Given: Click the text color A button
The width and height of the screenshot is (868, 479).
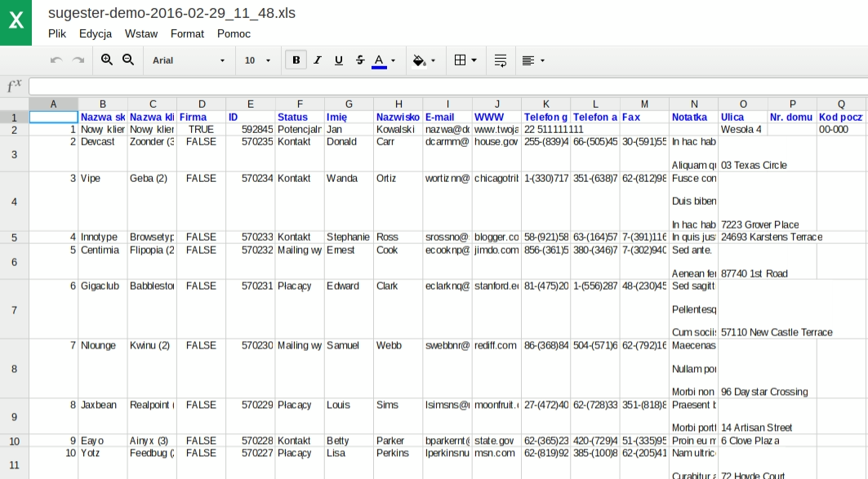Looking at the screenshot, I should 379,60.
